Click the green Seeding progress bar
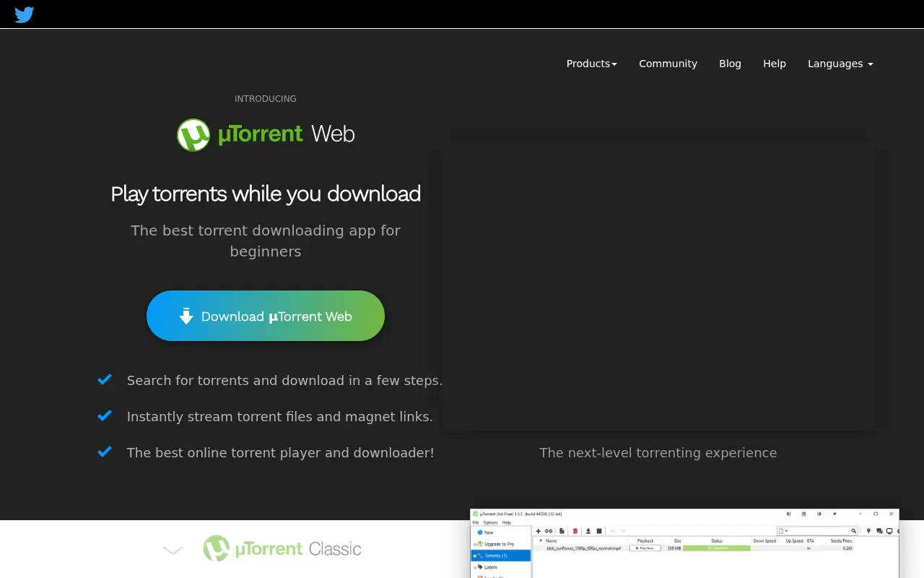The width and height of the screenshot is (924, 578). (717, 548)
